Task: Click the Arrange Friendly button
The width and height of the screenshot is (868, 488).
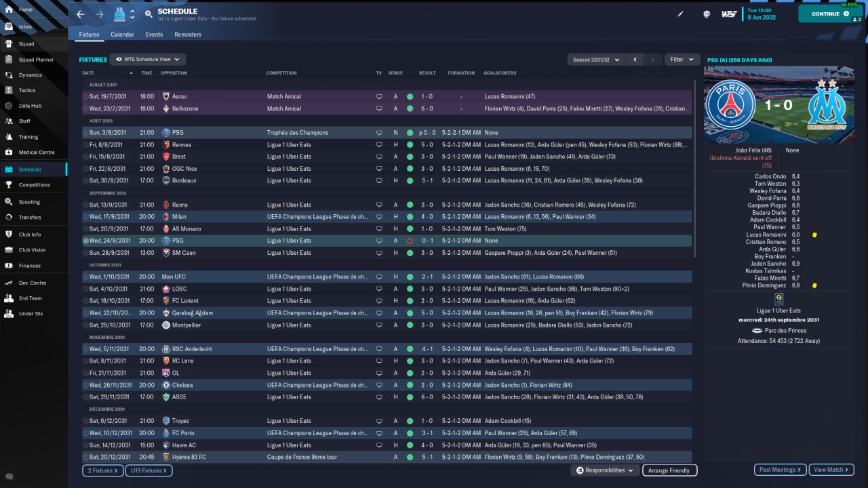Action: 669,470
